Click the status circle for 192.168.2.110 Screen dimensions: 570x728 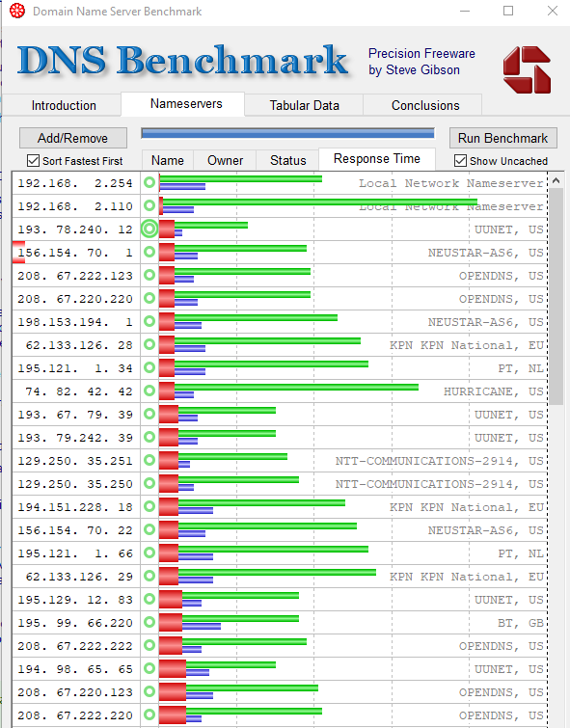click(x=149, y=205)
